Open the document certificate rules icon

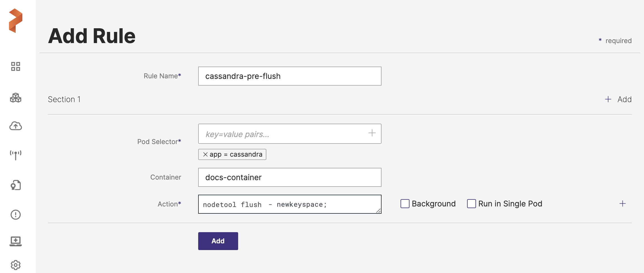click(x=16, y=185)
